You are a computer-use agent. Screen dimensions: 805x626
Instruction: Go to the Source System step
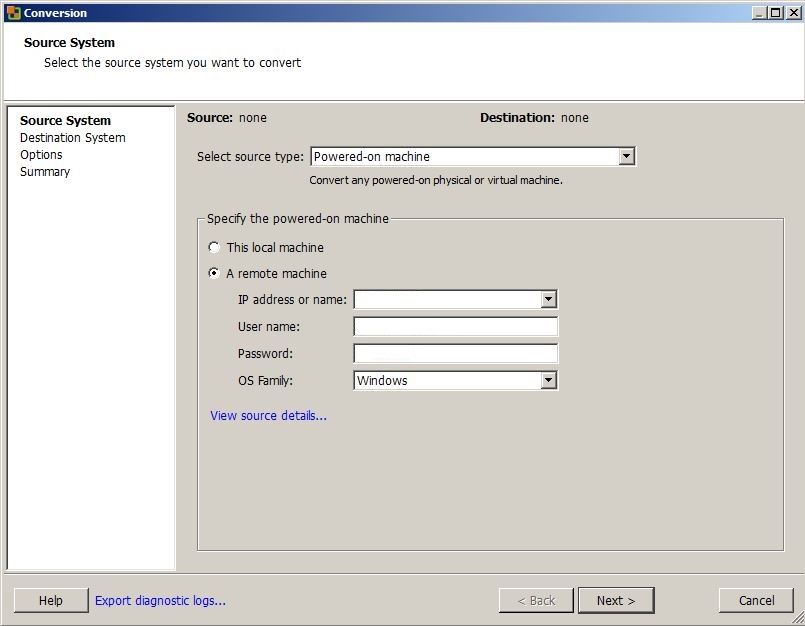(65, 121)
